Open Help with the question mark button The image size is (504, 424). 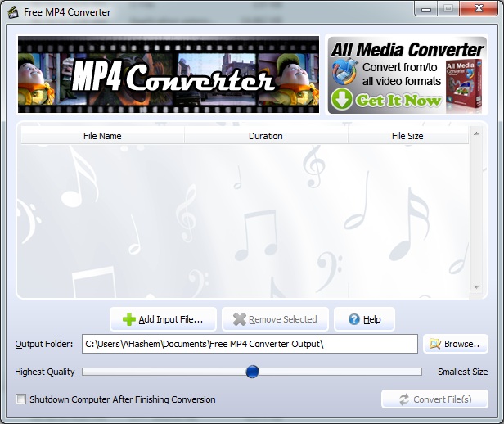pyautogui.click(x=365, y=319)
